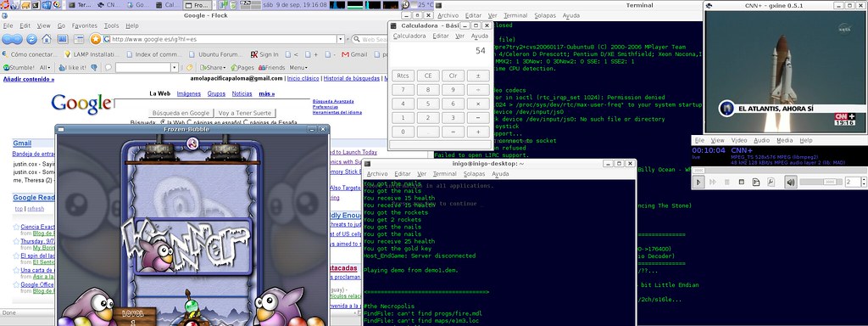The width and height of the screenshot is (868, 326).
Task: Click the Friends button in Stumble toolbar
Action: pyautogui.click(x=271, y=68)
